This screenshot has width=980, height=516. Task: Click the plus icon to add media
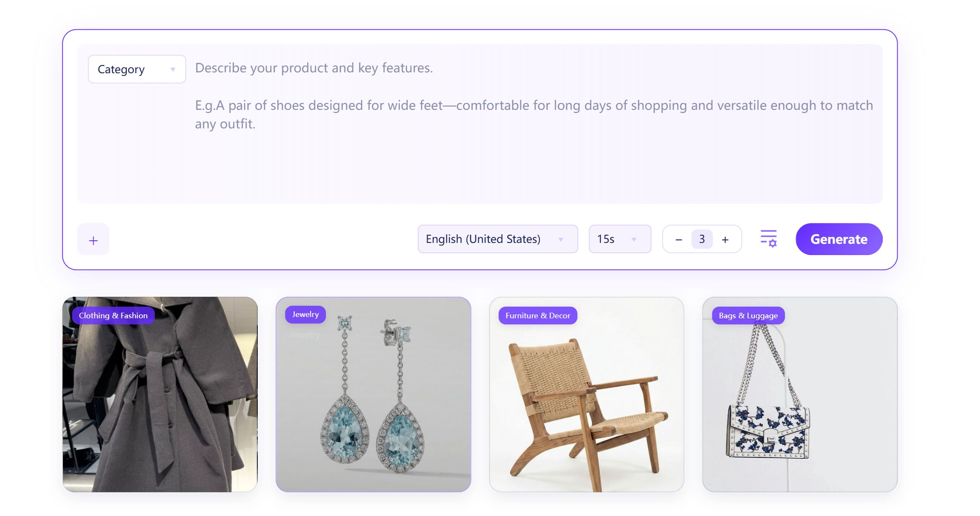[93, 239]
